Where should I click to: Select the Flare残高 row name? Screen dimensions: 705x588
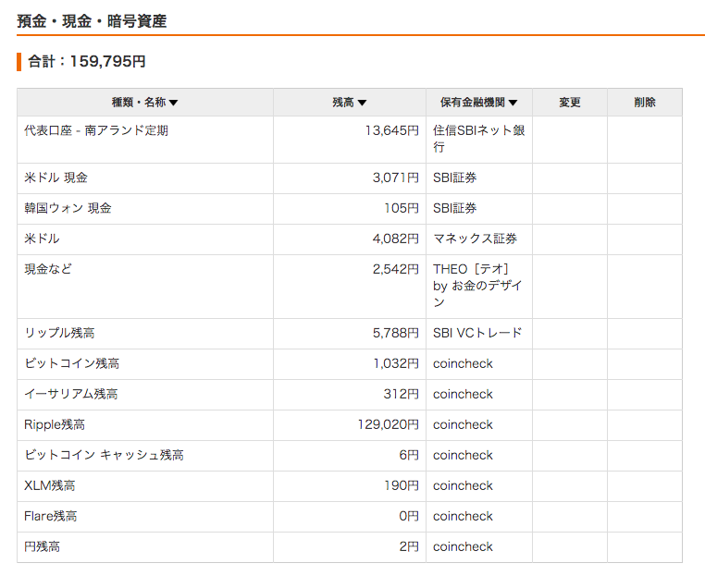[x=50, y=517]
